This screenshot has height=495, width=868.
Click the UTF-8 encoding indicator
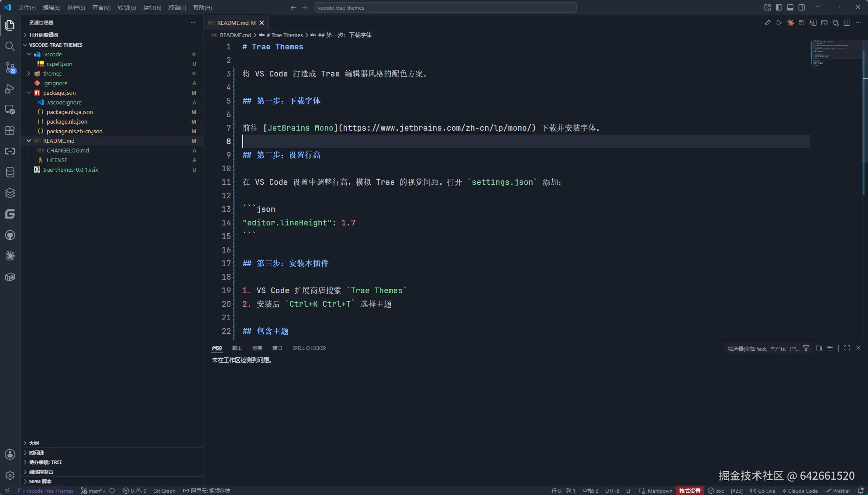[612, 491]
